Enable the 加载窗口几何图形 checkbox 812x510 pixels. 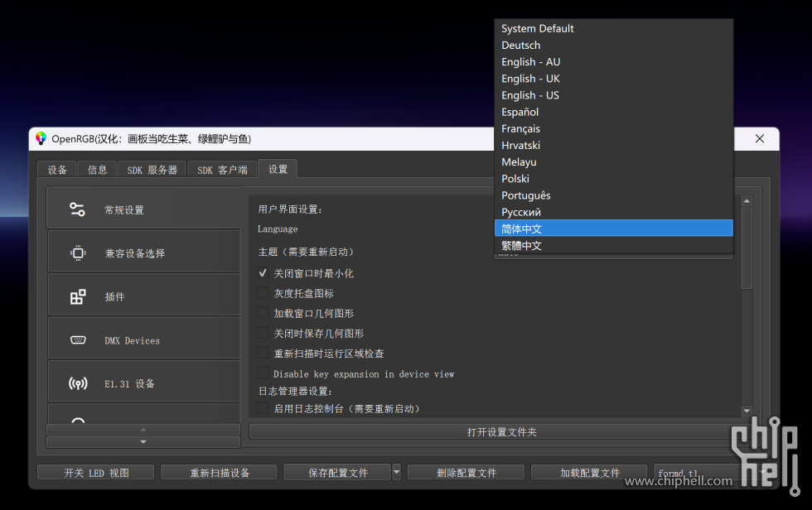tap(263, 313)
